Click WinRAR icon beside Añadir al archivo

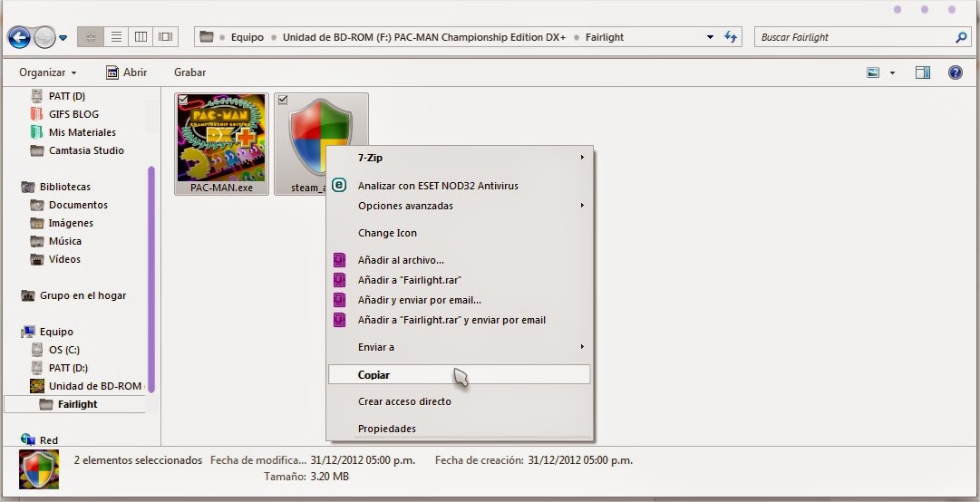tap(339, 260)
